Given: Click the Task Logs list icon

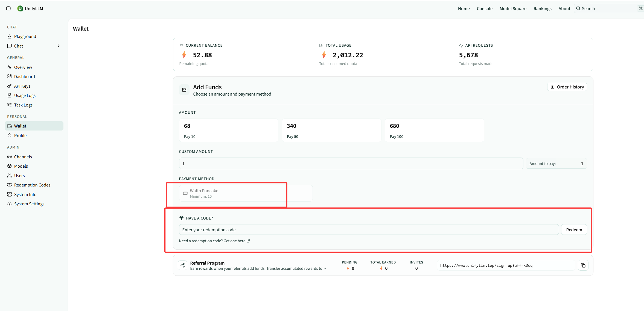Looking at the screenshot, I should (x=10, y=105).
